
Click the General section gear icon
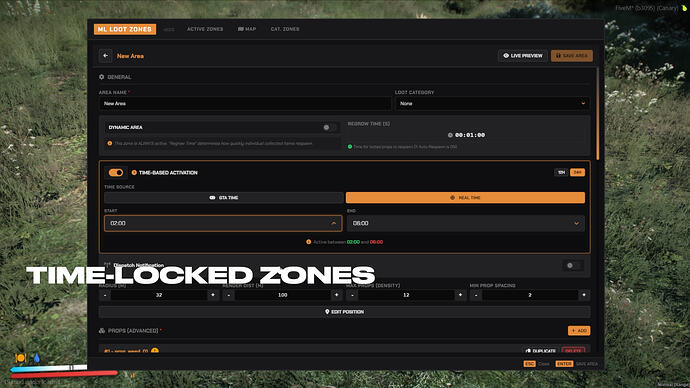pyautogui.click(x=102, y=77)
